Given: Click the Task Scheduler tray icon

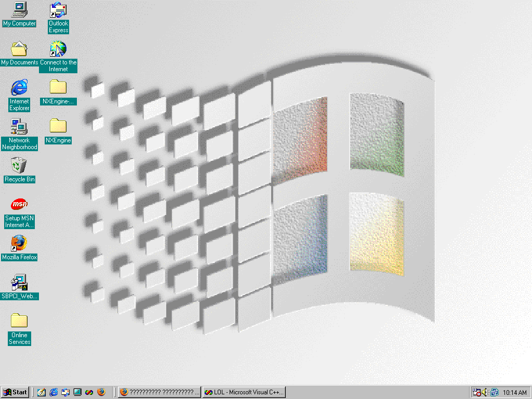Looking at the screenshot, I should (x=477, y=393).
